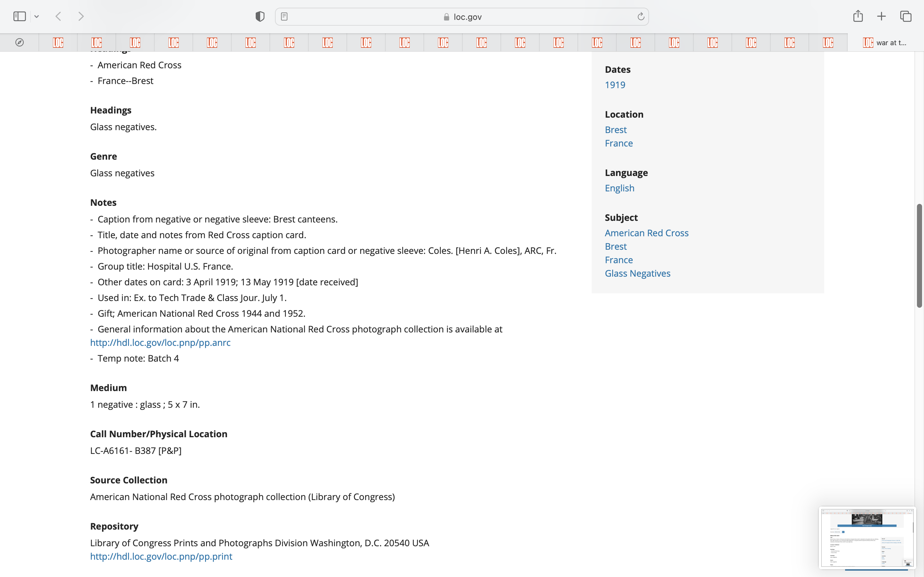
Task: Show tab overview icon
Action: pos(906,16)
